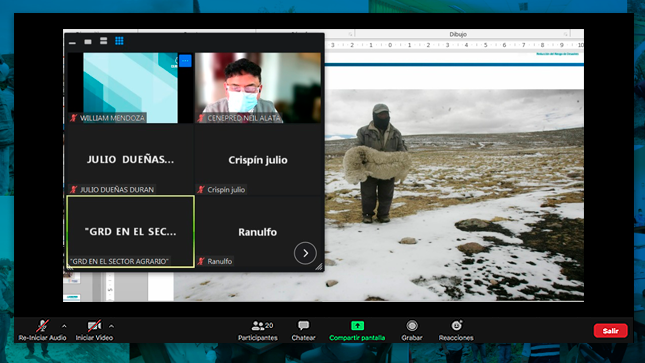The height and width of the screenshot is (363, 645).
Task: Click muted mic icon on JULIO DUEÑAS DURAN label
Action: tap(74, 190)
